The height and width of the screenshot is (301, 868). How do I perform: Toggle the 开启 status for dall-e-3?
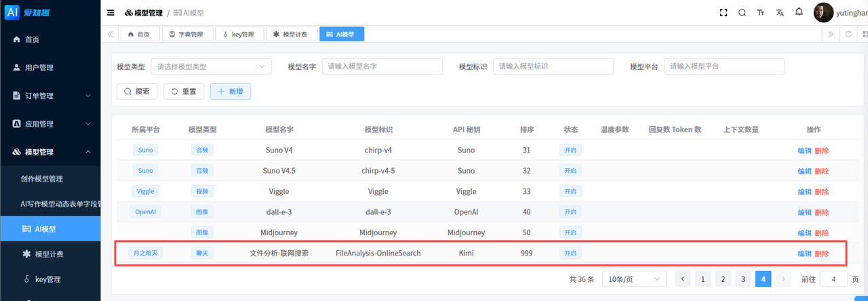pos(570,212)
